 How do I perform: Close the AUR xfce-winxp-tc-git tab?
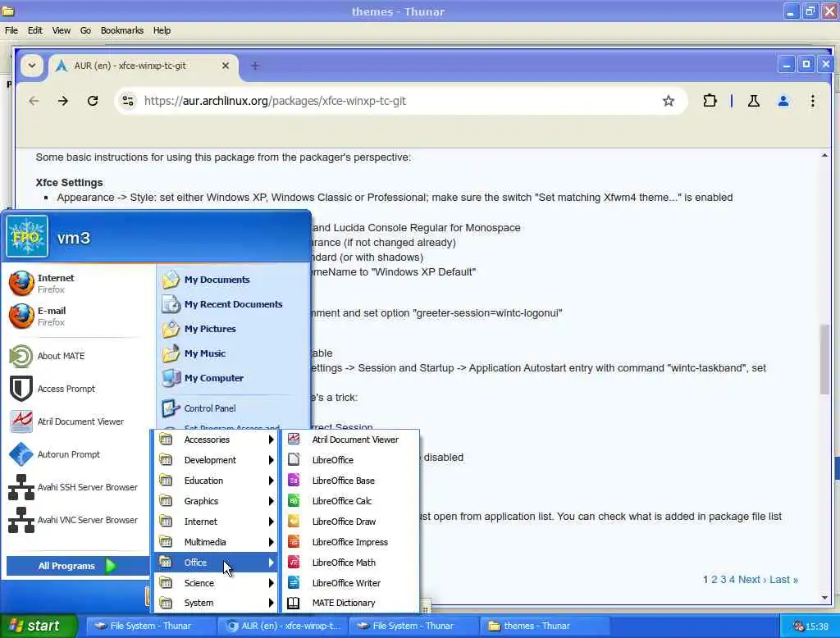pyautogui.click(x=226, y=66)
